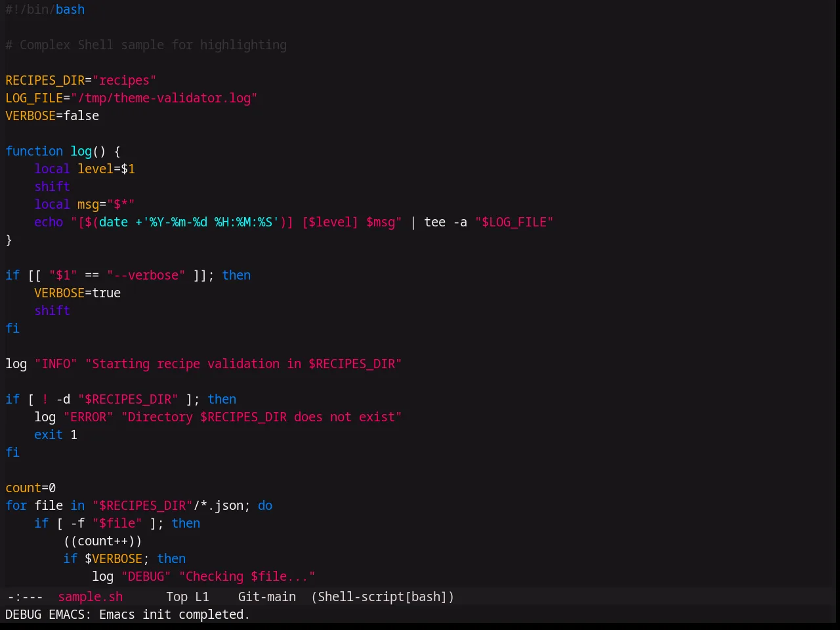
Task: Click the closing brace of the log function
Action: click(x=9, y=240)
